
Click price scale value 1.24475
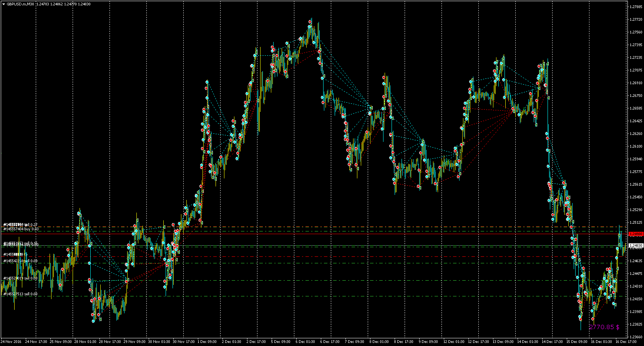point(636,274)
